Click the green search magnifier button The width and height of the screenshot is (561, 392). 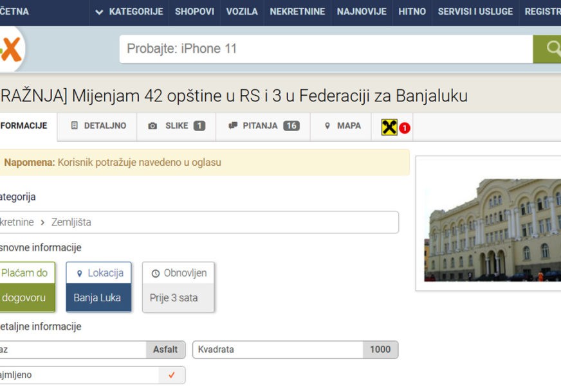pos(547,49)
